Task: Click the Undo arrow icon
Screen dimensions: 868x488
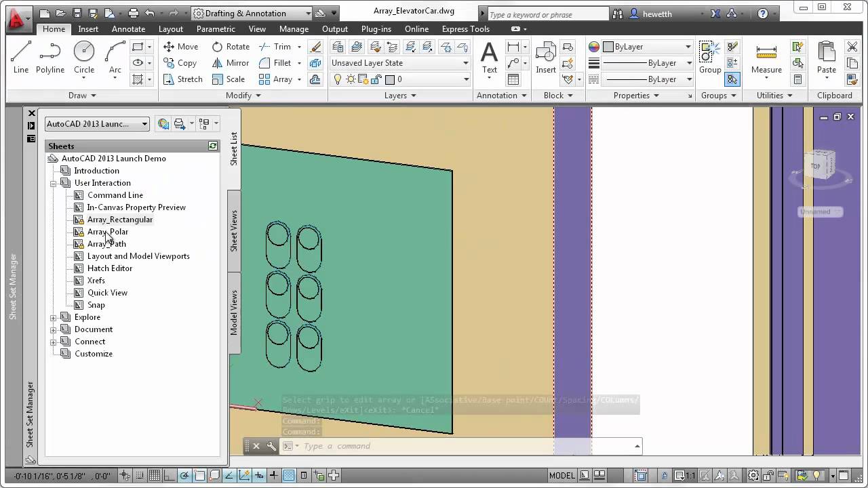Action: (150, 13)
